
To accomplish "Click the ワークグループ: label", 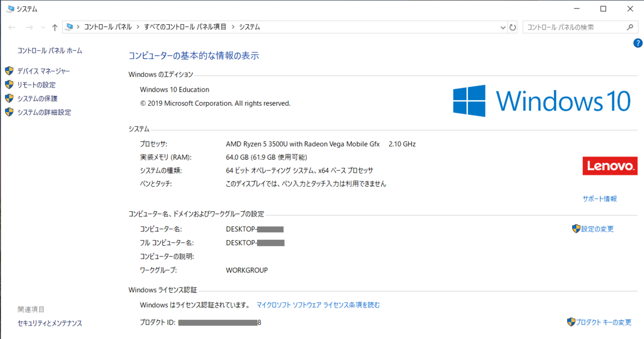I will 158,270.
